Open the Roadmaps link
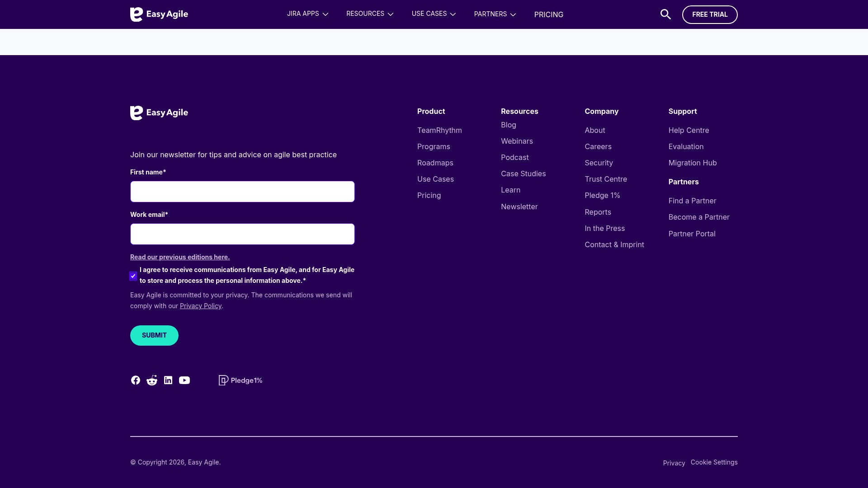Viewport: 868px width, 488px height. [435, 163]
